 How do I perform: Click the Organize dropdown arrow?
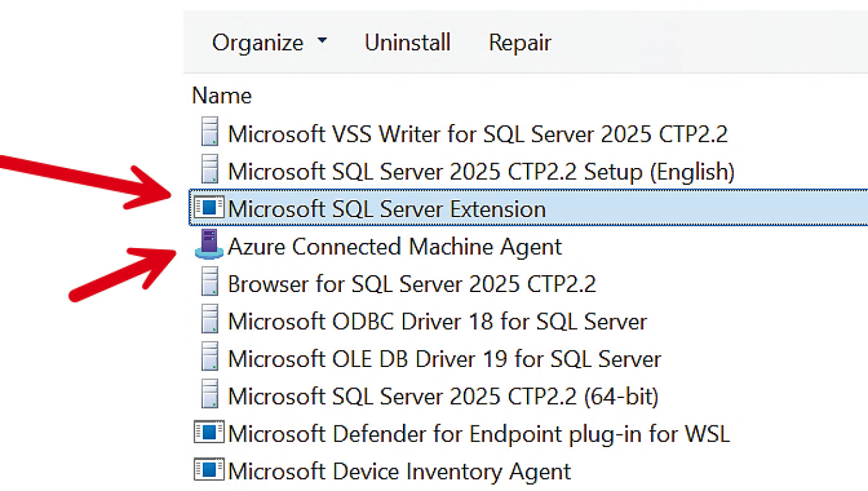[321, 42]
